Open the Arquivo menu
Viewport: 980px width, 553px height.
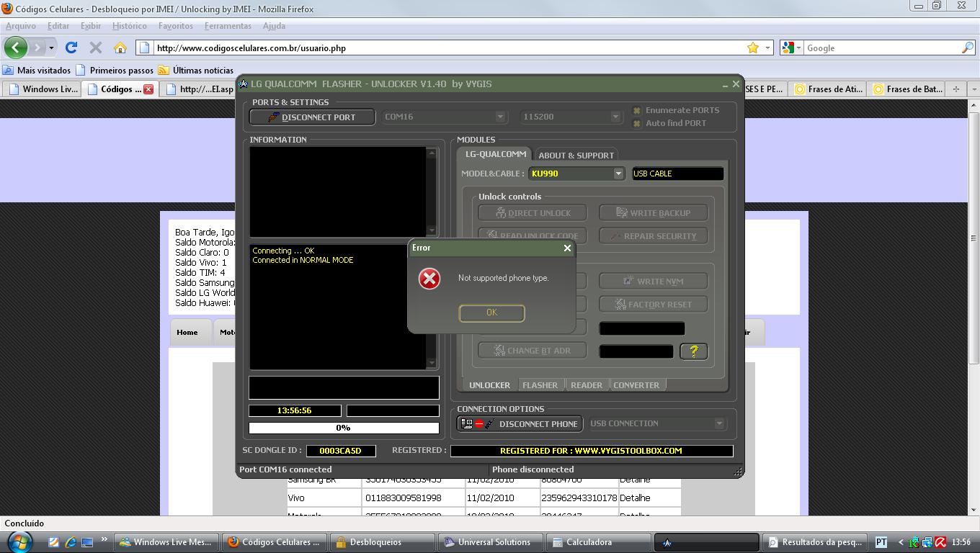click(x=21, y=26)
